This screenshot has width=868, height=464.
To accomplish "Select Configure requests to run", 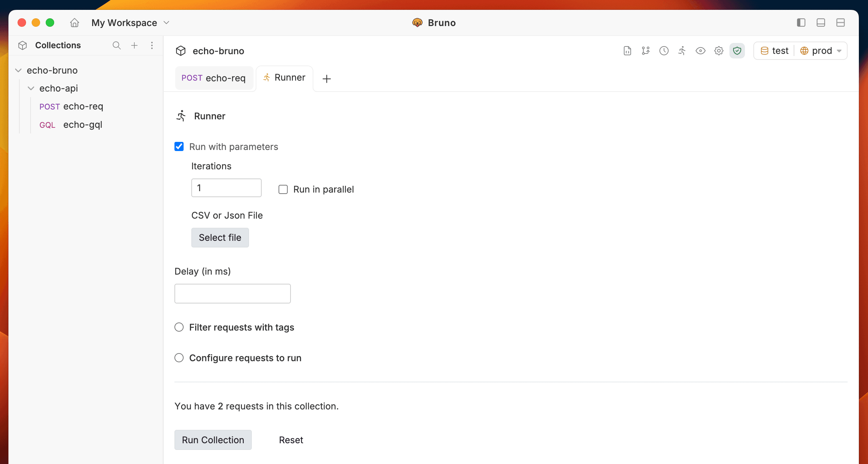I will point(179,357).
